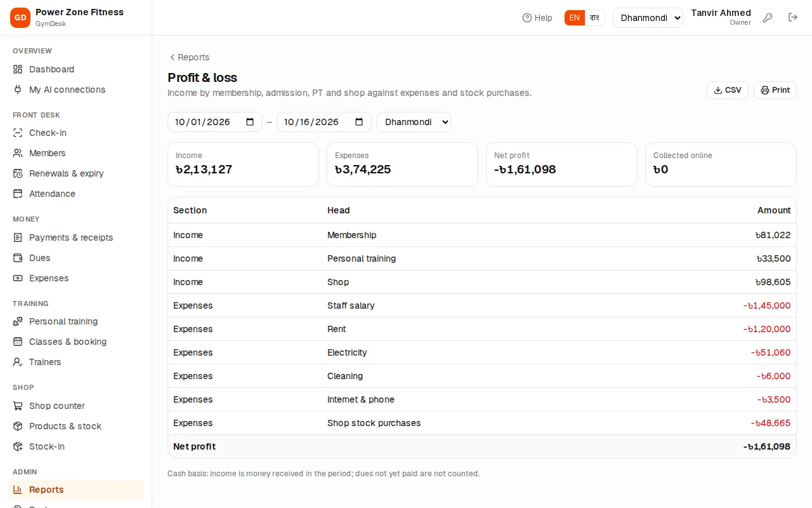Open the calendar picker on end date
812x508 pixels.
coord(359,122)
